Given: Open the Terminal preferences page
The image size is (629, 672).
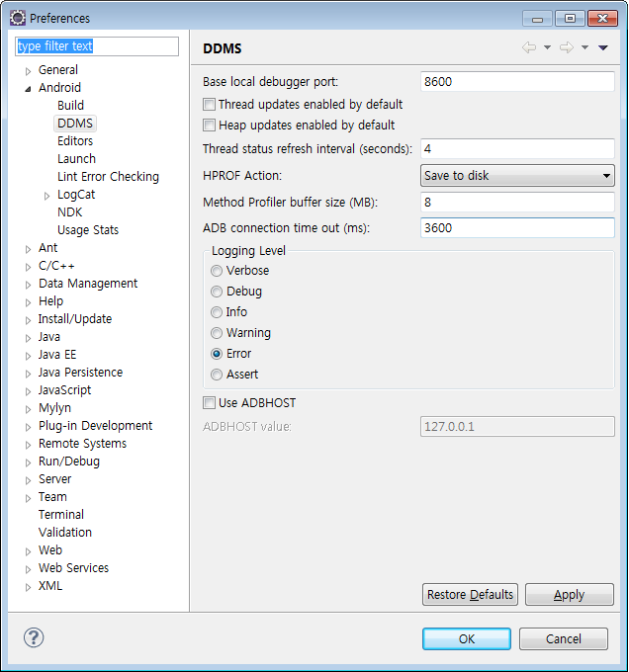Looking at the screenshot, I should click(61, 514).
